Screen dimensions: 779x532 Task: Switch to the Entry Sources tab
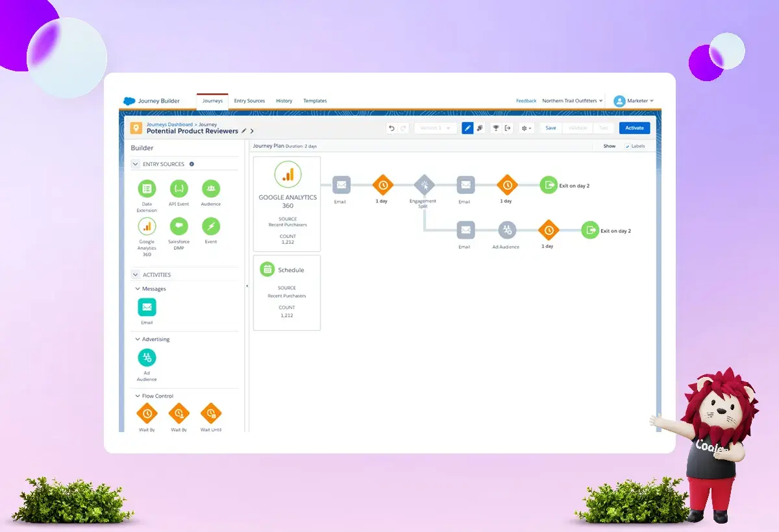[x=249, y=101]
